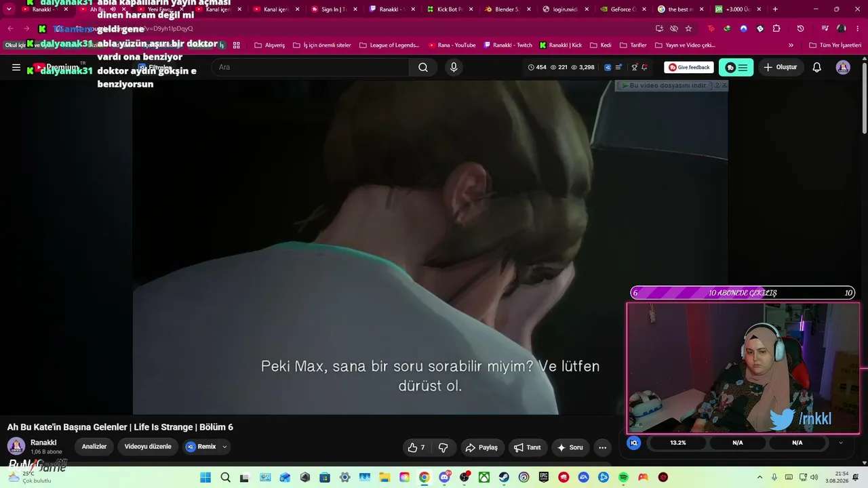Image resolution: width=868 pixels, height=488 pixels.
Task: Like the video with thumbs-up
Action: [x=416, y=447]
